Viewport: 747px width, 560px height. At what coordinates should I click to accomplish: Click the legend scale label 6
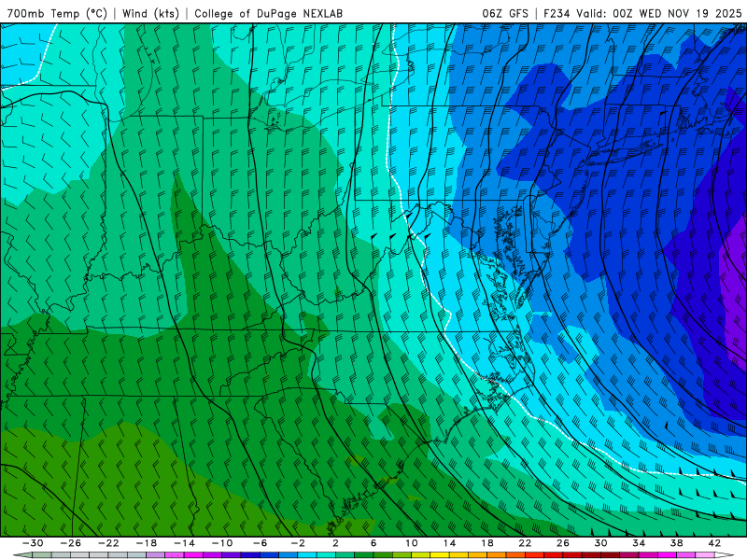tap(373, 543)
